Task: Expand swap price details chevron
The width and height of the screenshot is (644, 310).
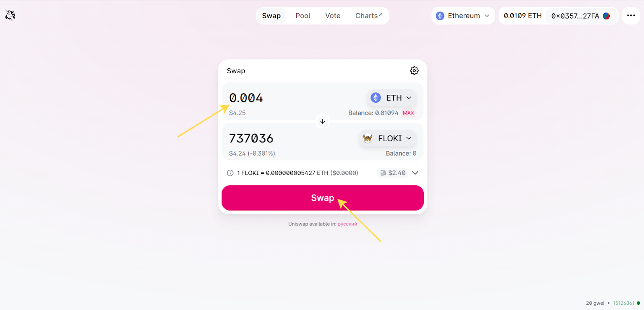Action: coord(415,173)
